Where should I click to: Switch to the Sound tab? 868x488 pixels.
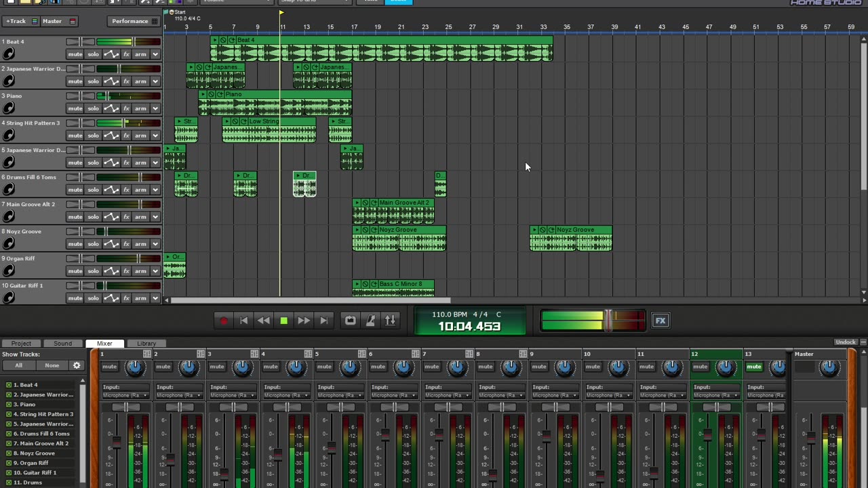[63, 344]
